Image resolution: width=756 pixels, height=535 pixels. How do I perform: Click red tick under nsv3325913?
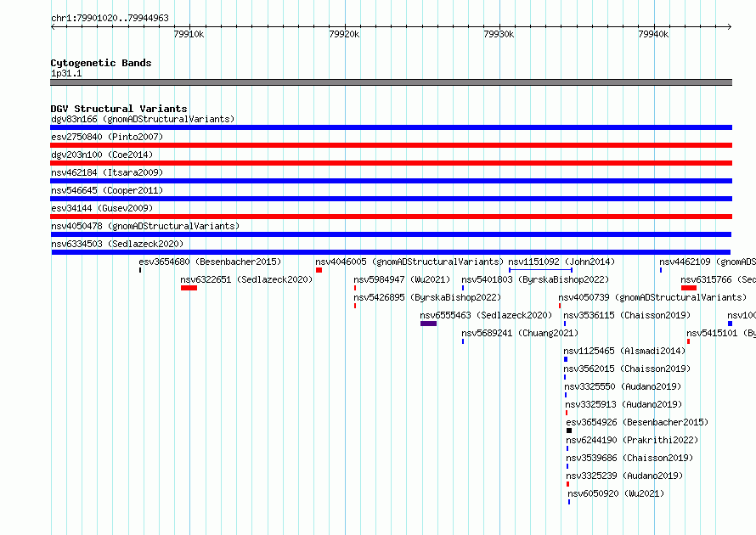tap(567, 413)
